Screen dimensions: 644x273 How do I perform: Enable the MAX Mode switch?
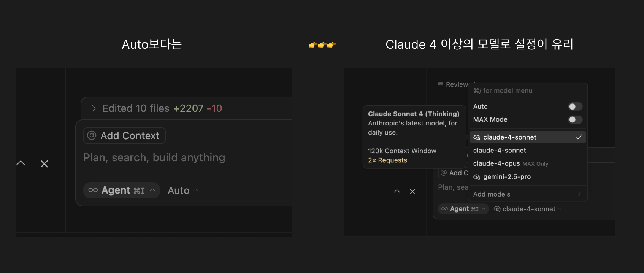click(575, 120)
